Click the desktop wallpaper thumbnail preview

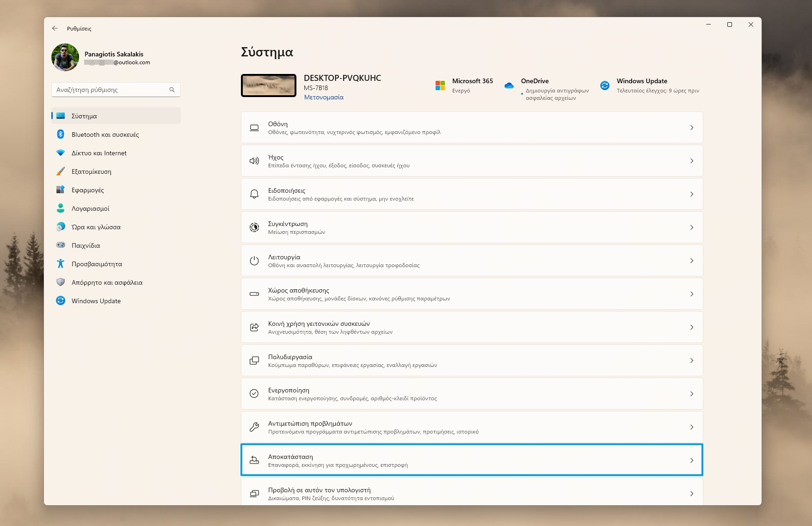269,86
